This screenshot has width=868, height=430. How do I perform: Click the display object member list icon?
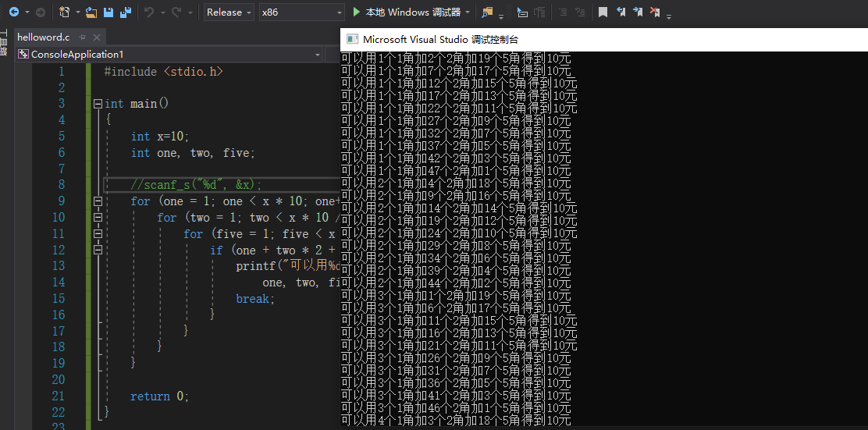click(522, 12)
